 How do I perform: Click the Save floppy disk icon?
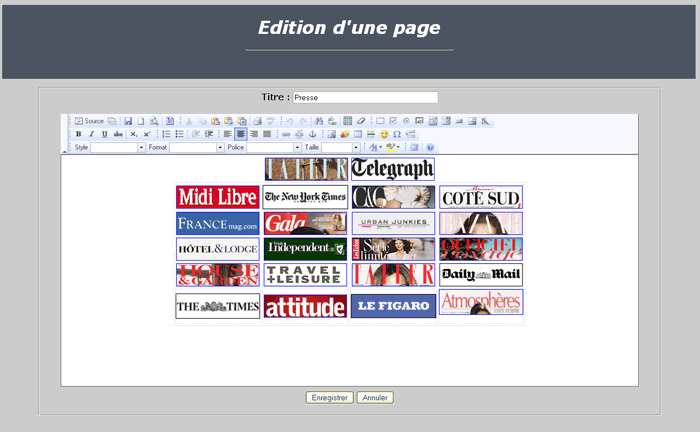(x=128, y=121)
